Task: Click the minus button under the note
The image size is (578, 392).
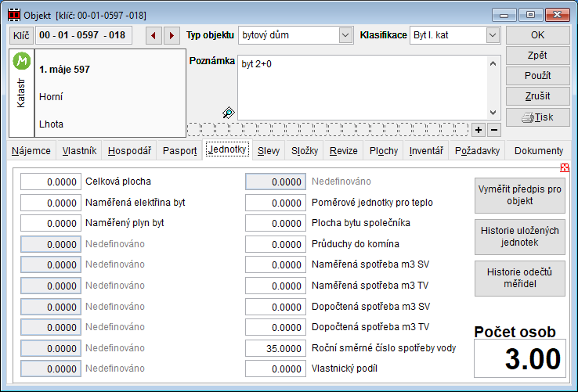Action: [x=493, y=129]
